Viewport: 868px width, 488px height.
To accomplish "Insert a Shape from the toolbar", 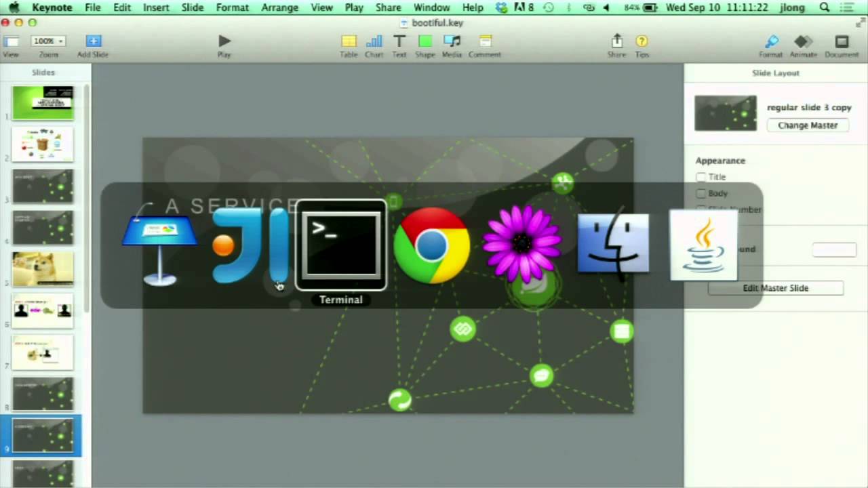I will [425, 42].
